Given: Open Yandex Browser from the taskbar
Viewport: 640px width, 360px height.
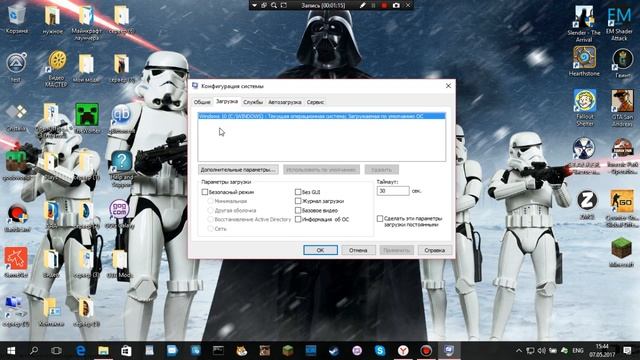Looking at the screenshot, I should [x=403, y=351].
